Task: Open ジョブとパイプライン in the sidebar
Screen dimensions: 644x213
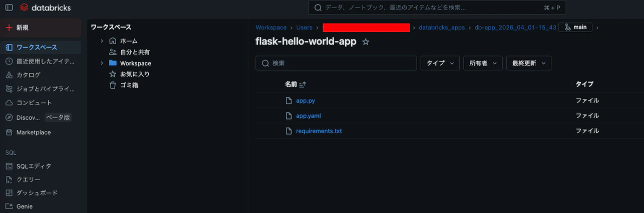Action: (x=41, y=88)
